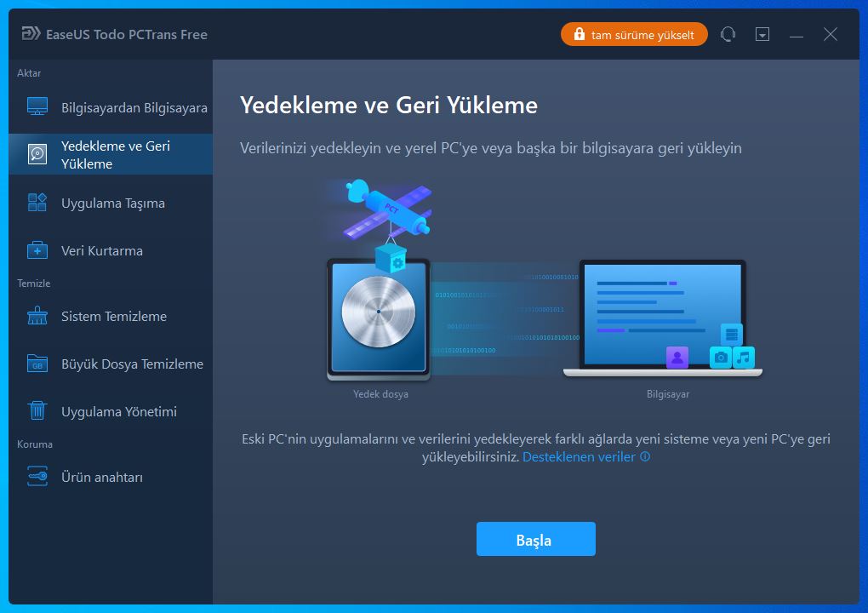This screenshot has width=868, height=613.
Task: Open Uygulama Taşıma section
Action: point(111,203)
